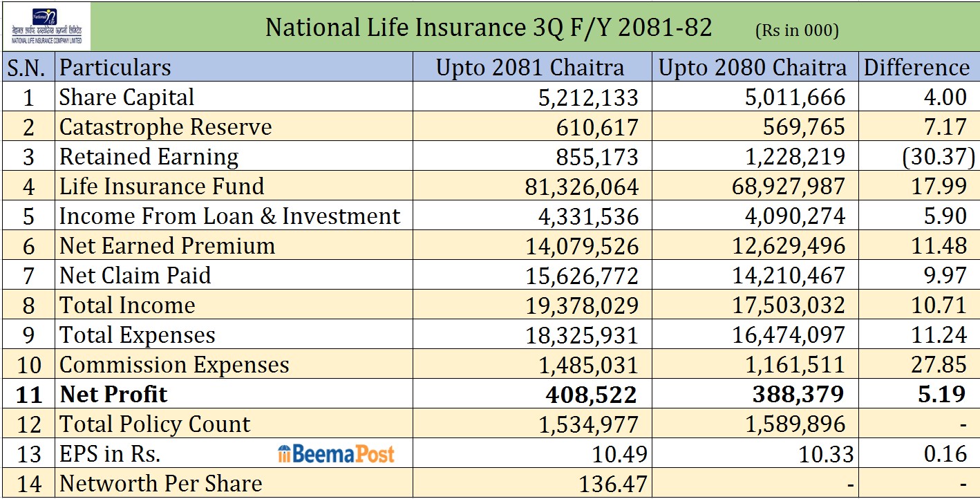The height and width of the screenshot is (499, 980).
Task: Click the bold Net Profit label
Action: [114, 395]
